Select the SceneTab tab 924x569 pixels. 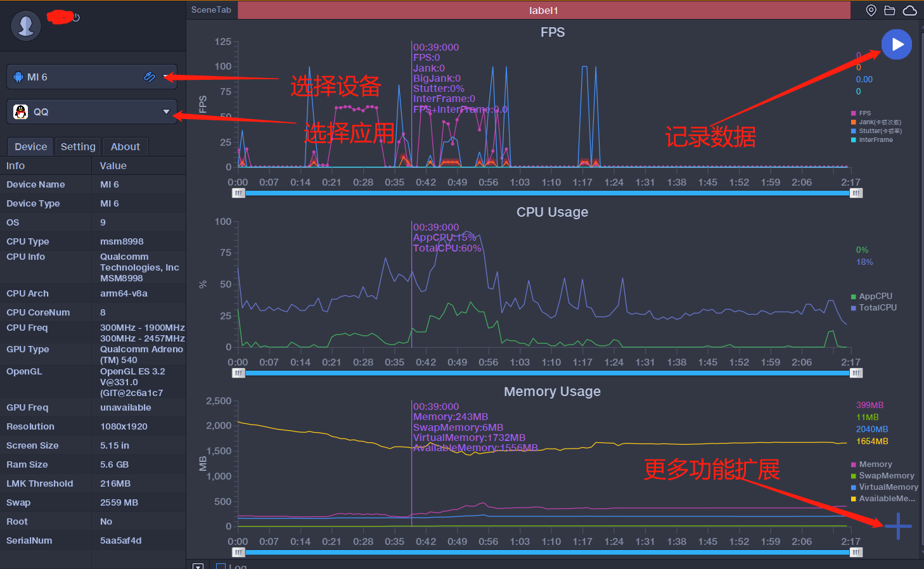[211, 10]
